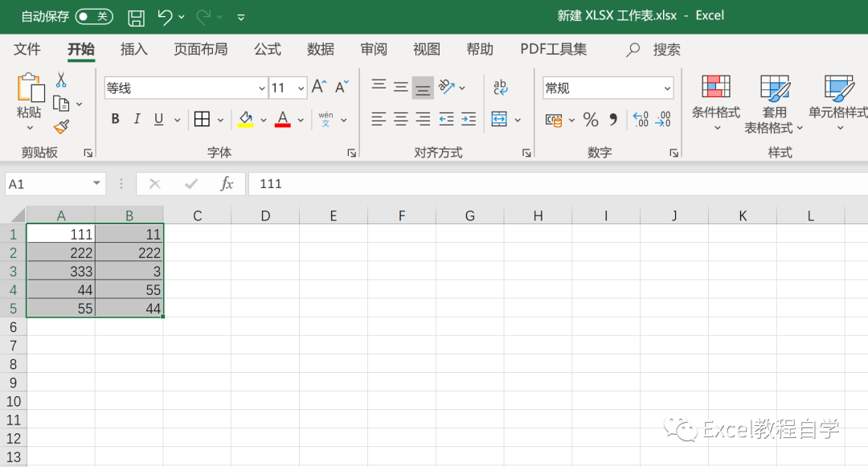Open font color dropdown arrow
This screenshot has width=868, height=467.
click(x=301, y=120)
